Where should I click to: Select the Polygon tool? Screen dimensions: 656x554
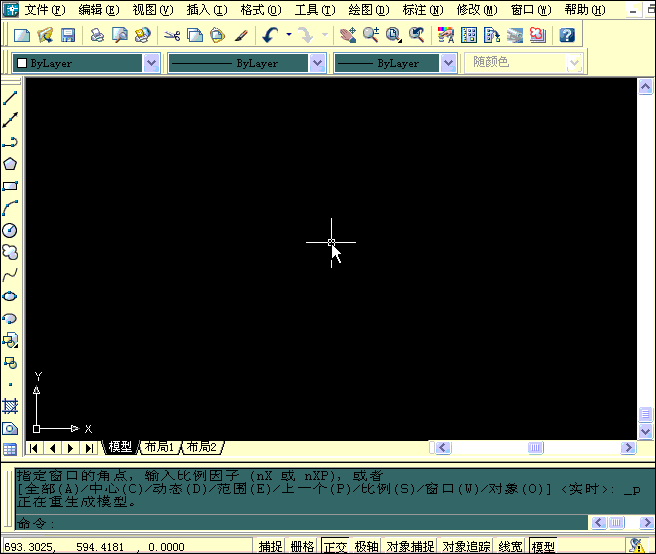click(x=10, y=164)
